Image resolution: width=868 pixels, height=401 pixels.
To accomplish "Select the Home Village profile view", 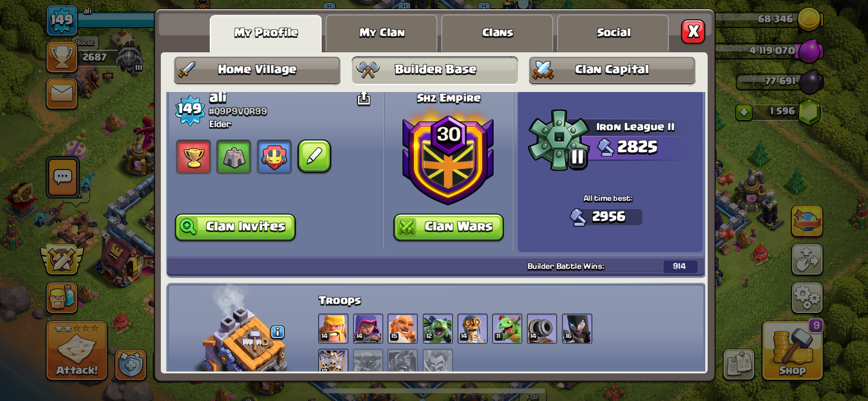I will click(x=257, y=70).
